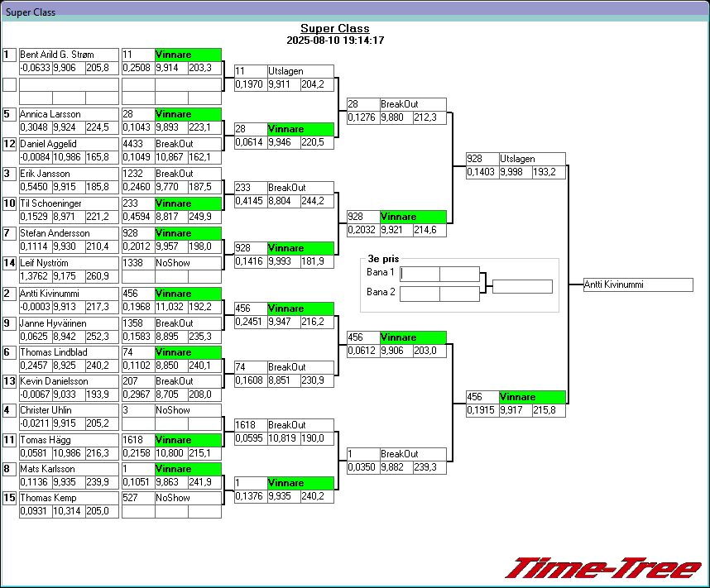
Task: Click the BreakOut status beside car 207
Action: tap(188, 382)
